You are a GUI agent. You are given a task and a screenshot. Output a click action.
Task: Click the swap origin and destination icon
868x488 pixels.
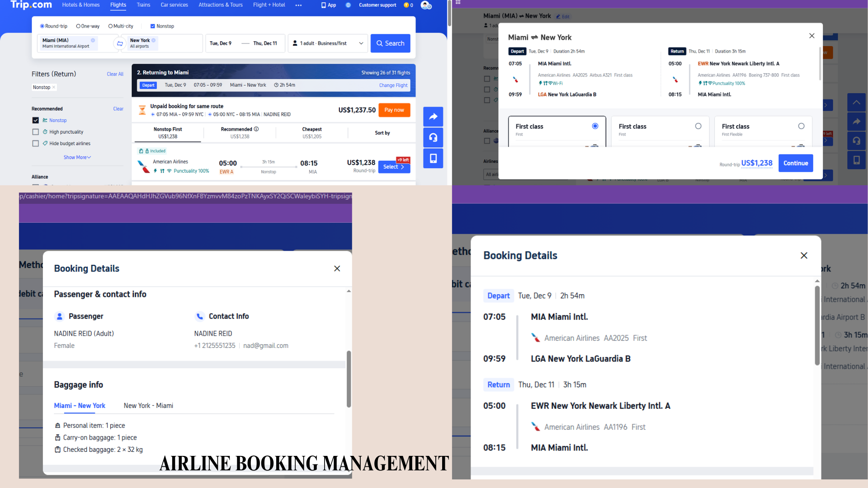point(120,43)
